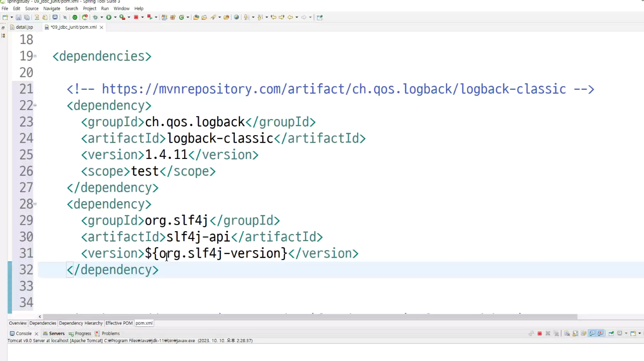The height and width of the screenshot is (361, 644).
Task: Click ${org.slf4j-version} on line 31
Action: tap(216, 253)
